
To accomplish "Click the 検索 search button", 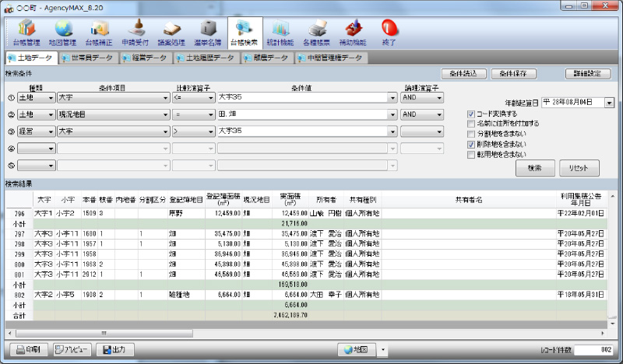I will [534, 168].
